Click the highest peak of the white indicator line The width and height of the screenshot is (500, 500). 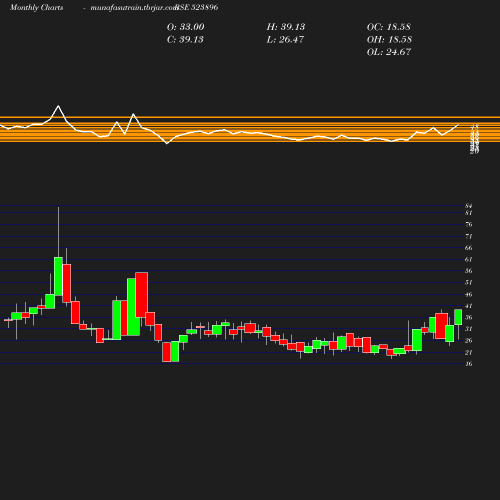point(58,106)
